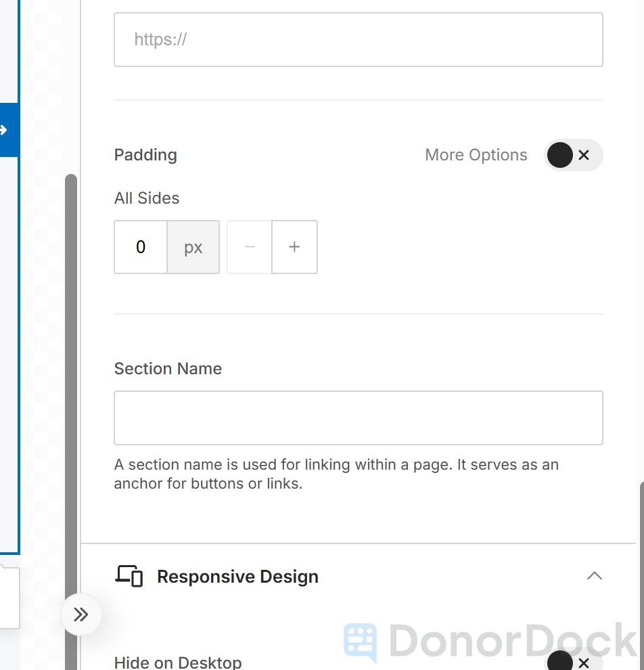This screenshot has height=670, width=644.
Task: Select the Responsive Design section header
Action: coord(237,576)
